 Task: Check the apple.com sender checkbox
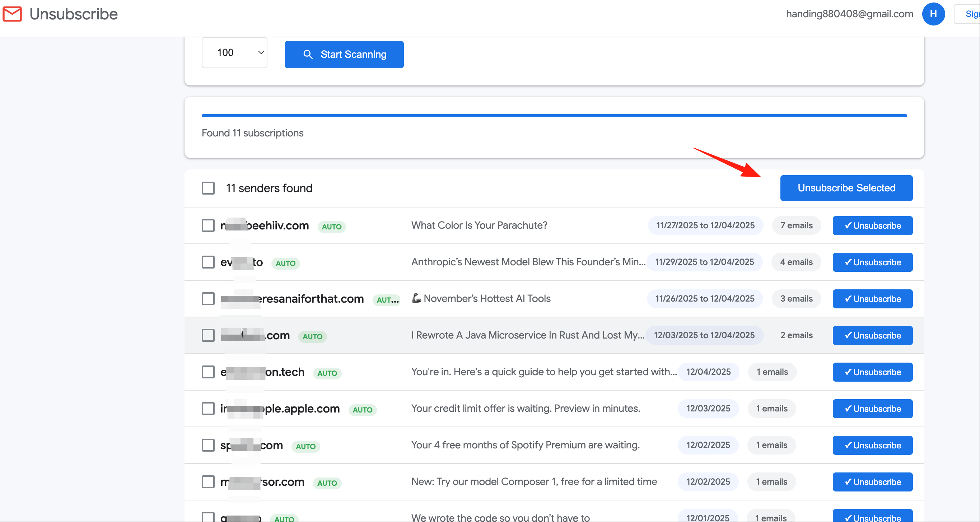coord(208,409)
